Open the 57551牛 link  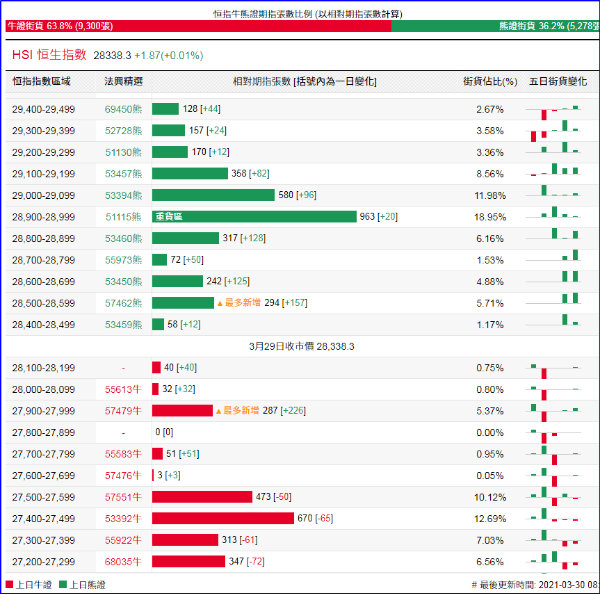123,497
